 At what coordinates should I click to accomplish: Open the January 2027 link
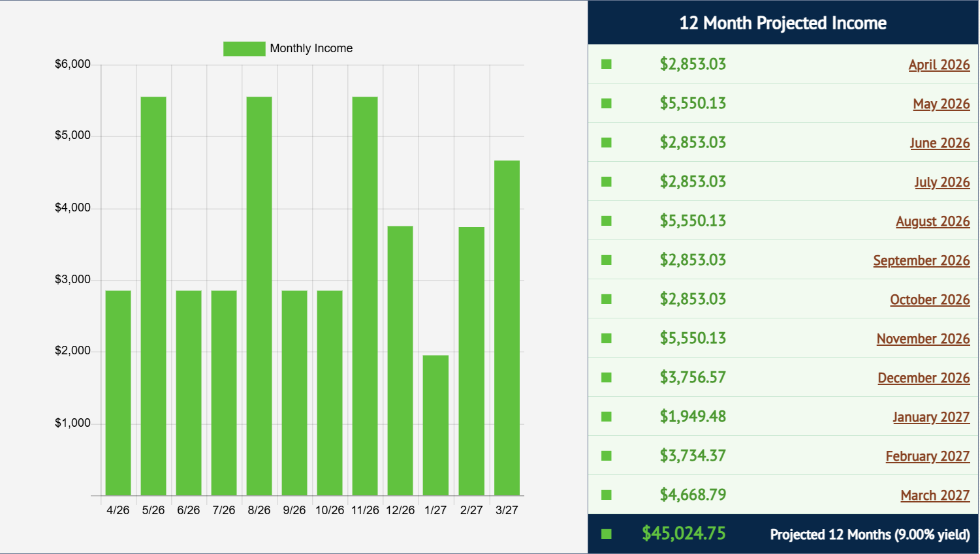930,417
